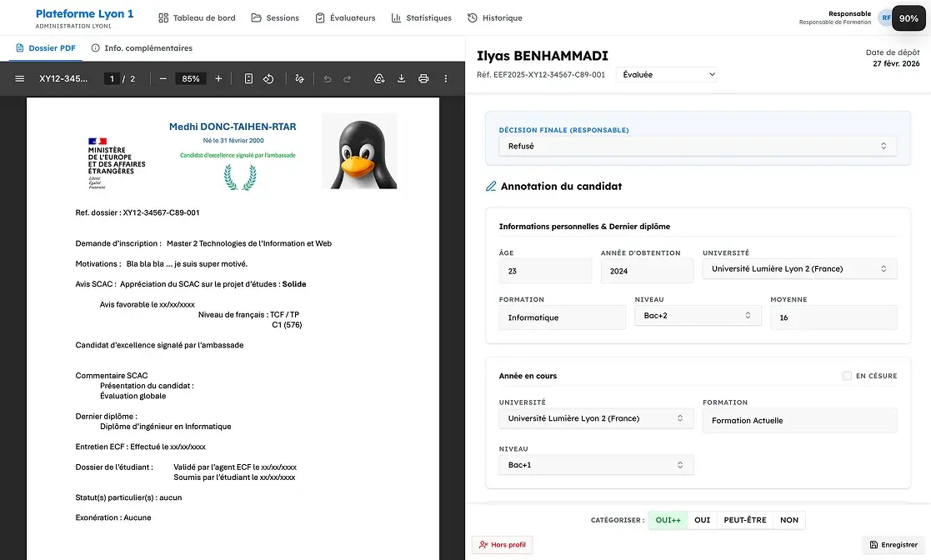The image size is (931, 560).
Task: Open the Tableau de bord menu
Action: pyautogui.click(x=197, y=17)
